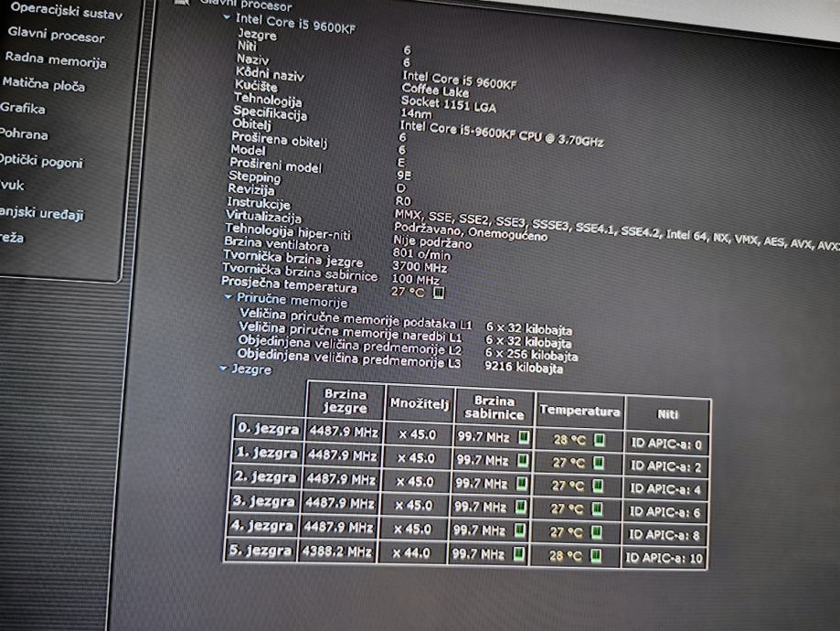Viewport: 840px width, 631px height.
Task: Click the ID APIC-a: 0 cell
Action: point(666,444)
